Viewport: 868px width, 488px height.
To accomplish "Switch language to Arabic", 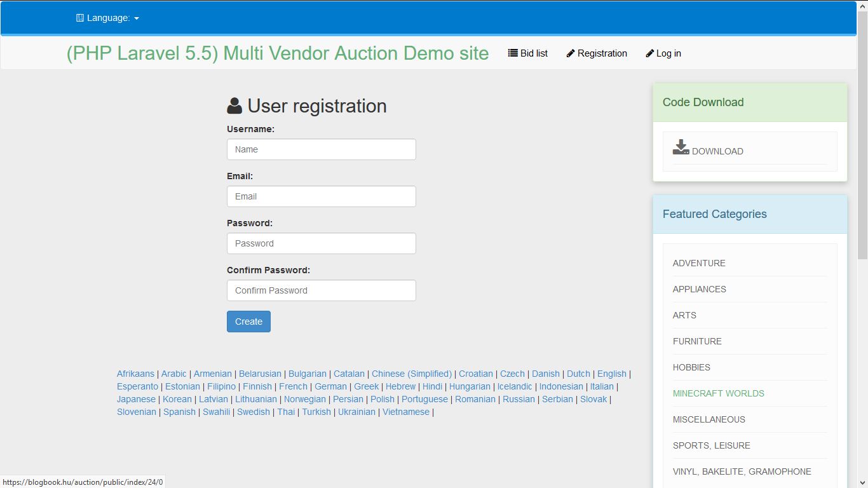I will 174,374.
